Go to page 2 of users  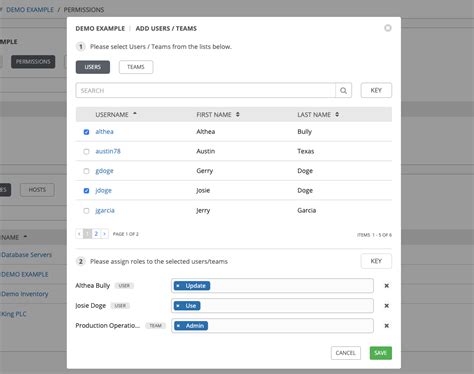click(96, 234)
